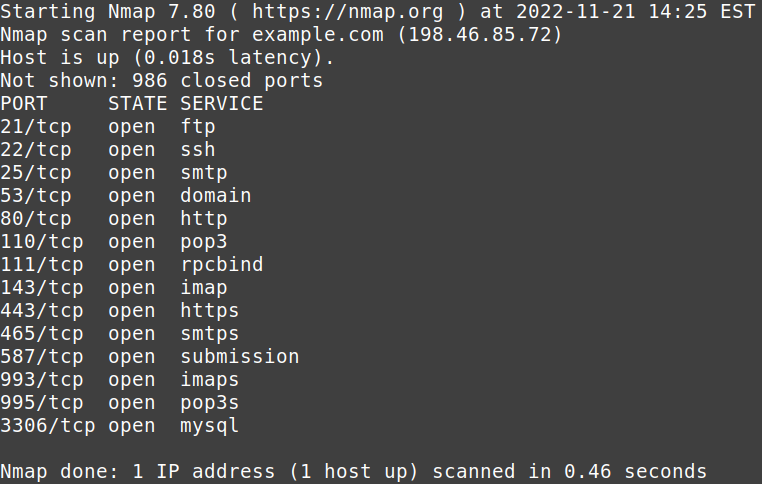762x484 pixels.
Task: Click the 143/tcp port entry
Action: point(42,287)
